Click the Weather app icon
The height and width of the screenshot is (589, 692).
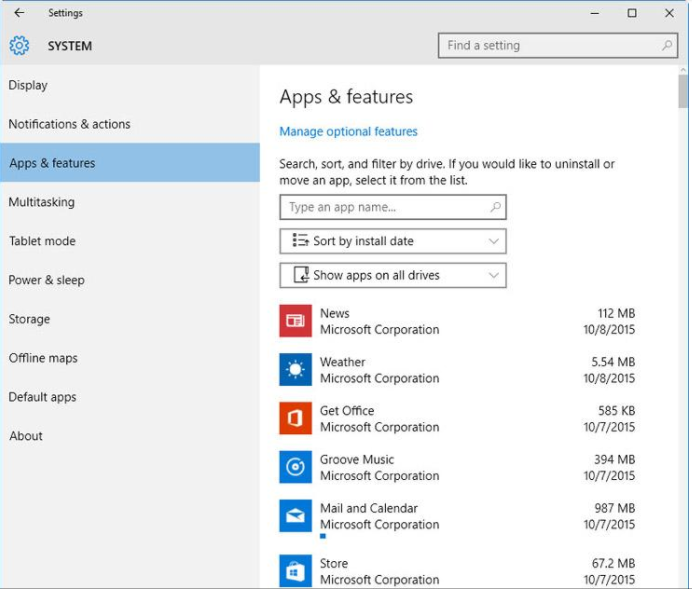pos(295,369)
